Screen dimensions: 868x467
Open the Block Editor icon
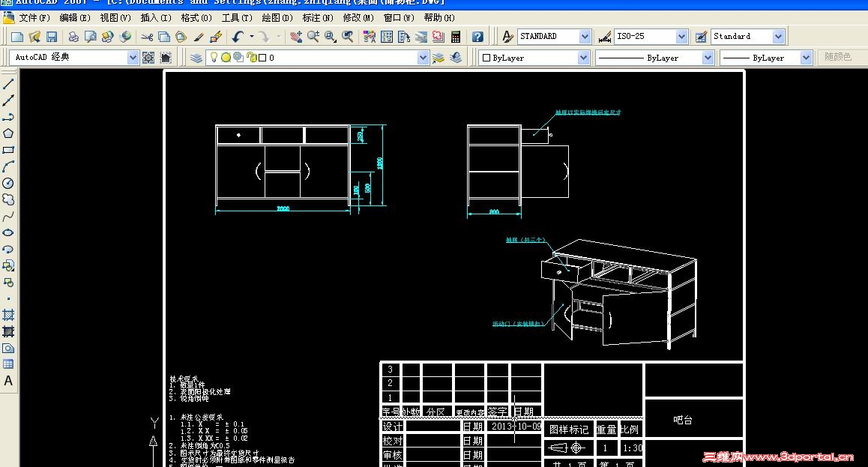click(x=216, y=37)
